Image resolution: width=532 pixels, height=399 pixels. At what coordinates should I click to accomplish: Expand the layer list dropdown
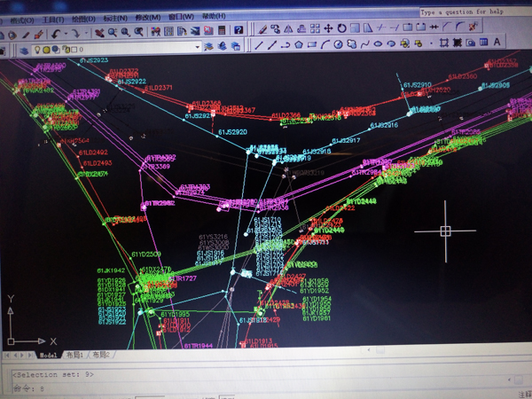[197, 48]
